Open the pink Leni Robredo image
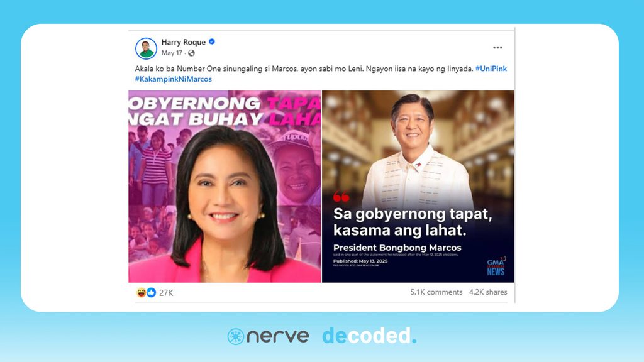The height and width of the screenshot is (362, 644). pos(225,186)
